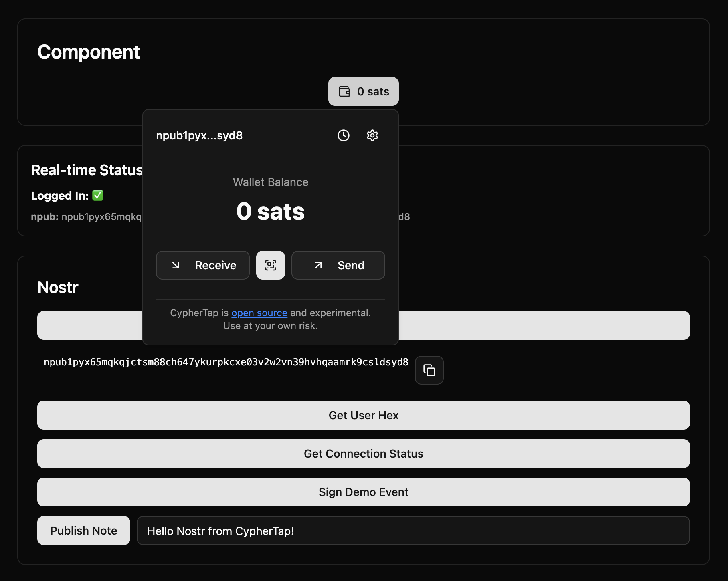Copy the npub key with copy icon

click(x=429, y=370)
